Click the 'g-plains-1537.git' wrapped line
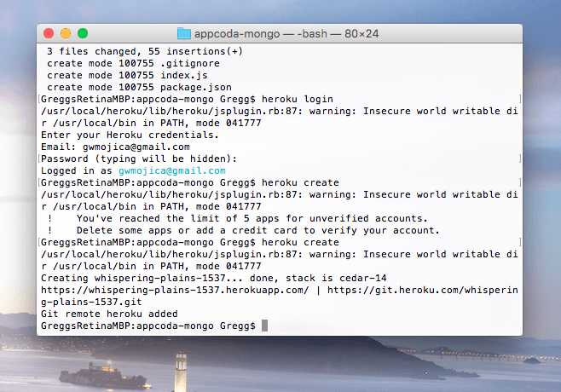The width and height of the screenshot is (561, 392). (x=91, y=302)
